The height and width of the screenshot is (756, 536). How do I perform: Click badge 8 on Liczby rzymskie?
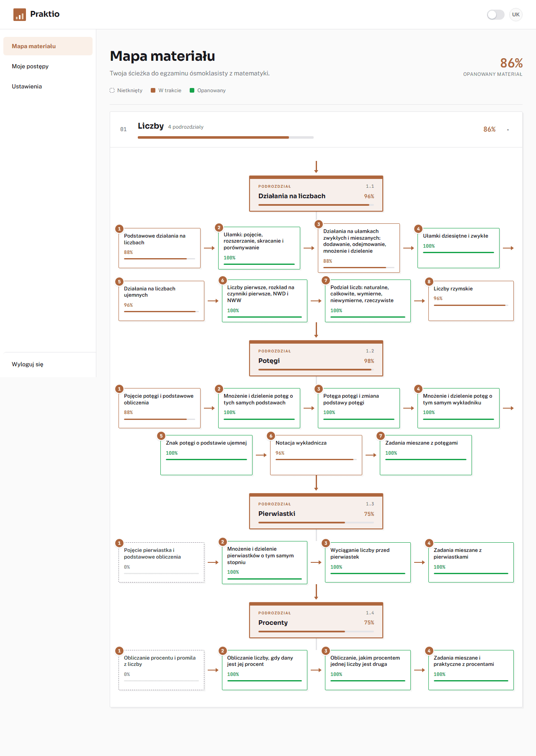[x=429, y=282]
